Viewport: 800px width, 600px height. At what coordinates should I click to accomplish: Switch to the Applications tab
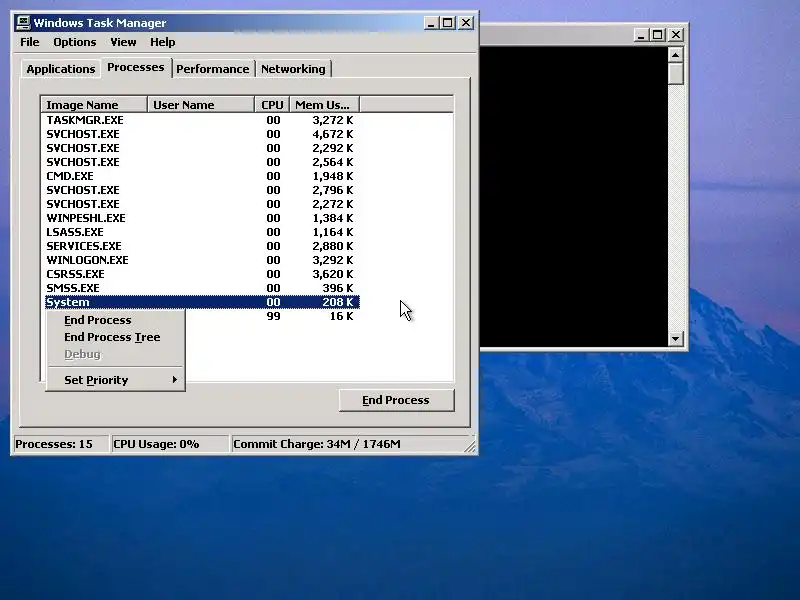(x=61, y=69)
